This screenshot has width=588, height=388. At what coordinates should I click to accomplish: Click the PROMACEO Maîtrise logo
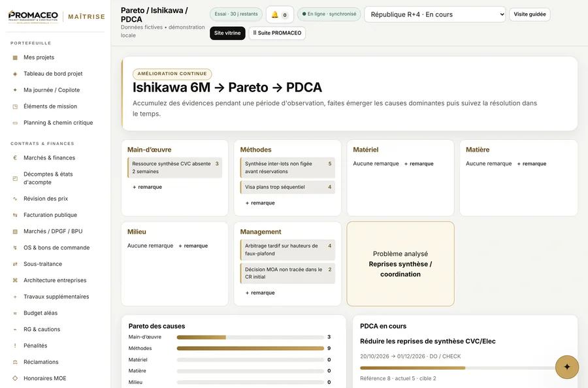click(56, 16)
